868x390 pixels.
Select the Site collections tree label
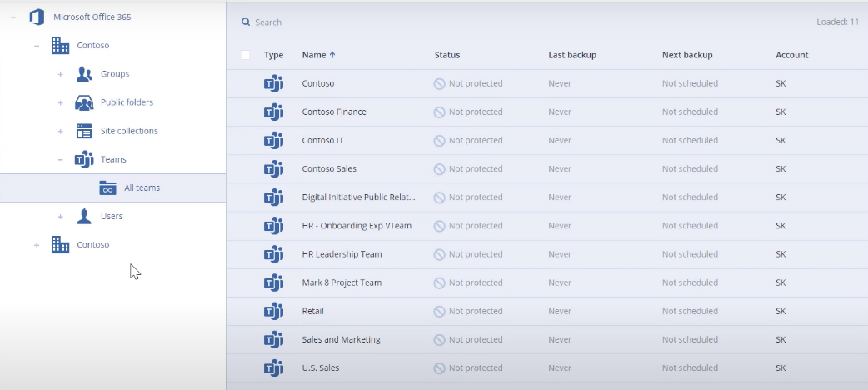(129, 131)
